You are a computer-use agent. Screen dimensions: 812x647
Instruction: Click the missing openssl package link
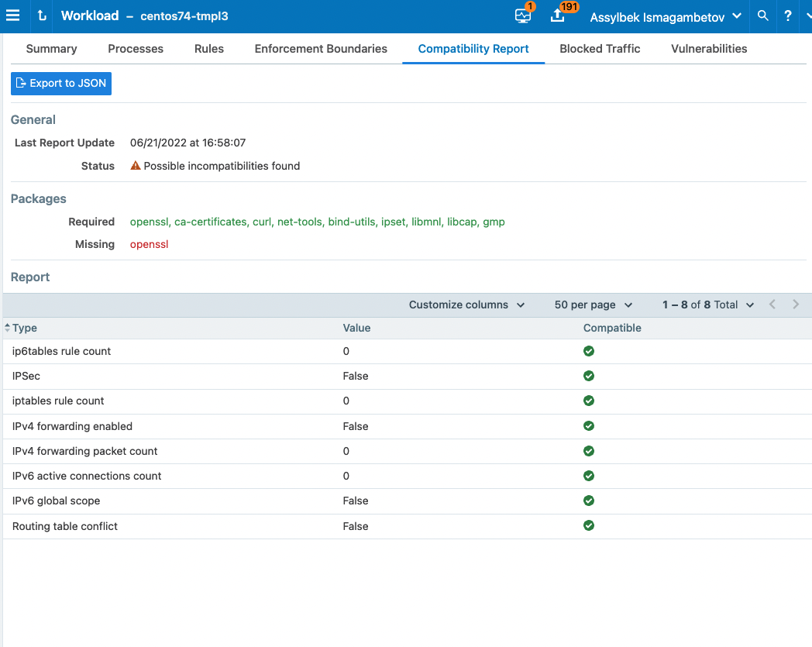coord(149,244)
